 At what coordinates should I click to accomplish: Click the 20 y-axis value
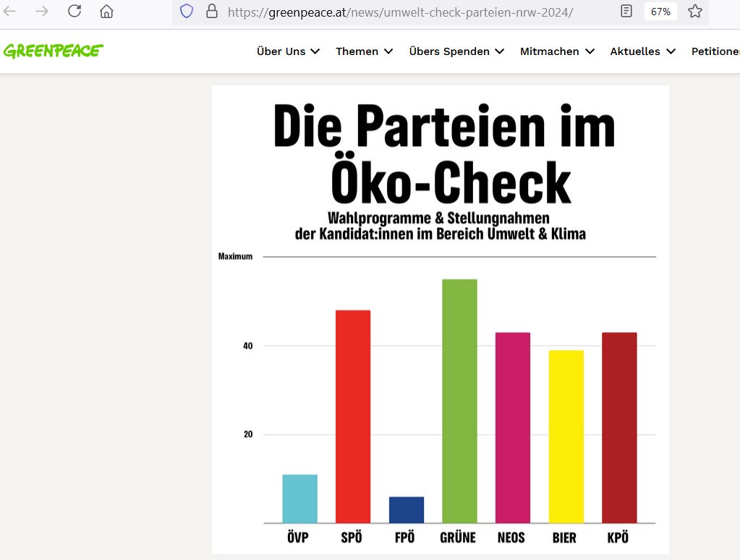click(x=248, y=434)
